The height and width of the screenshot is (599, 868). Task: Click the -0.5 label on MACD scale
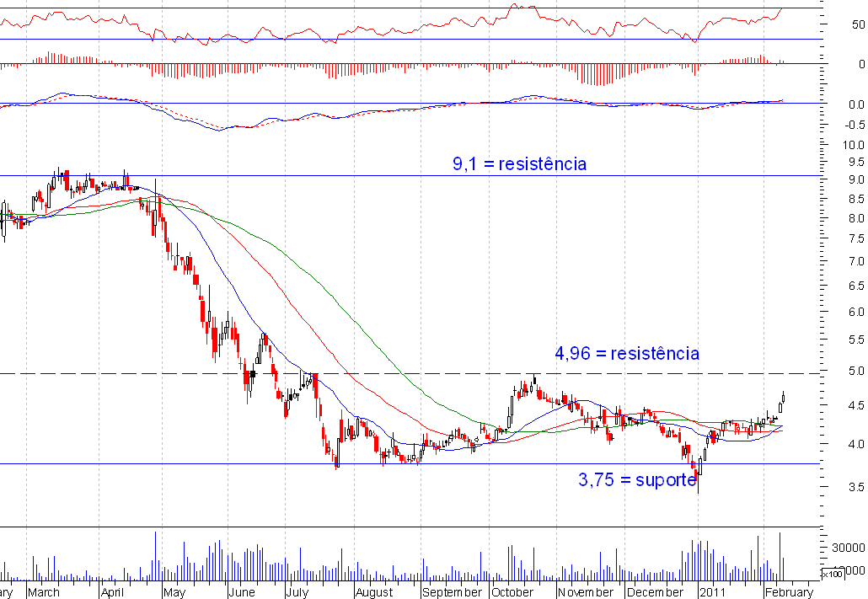click(x=855, y=126)
